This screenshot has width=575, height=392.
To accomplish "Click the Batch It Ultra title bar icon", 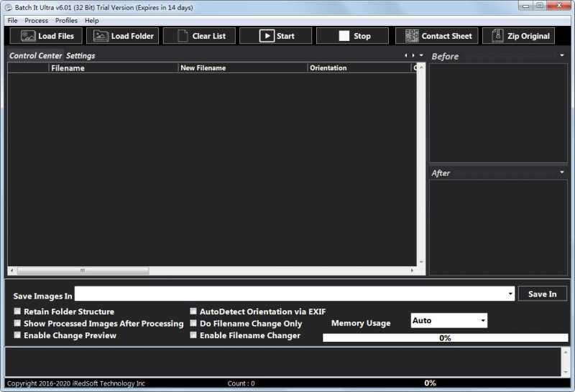I will [8, 6].
